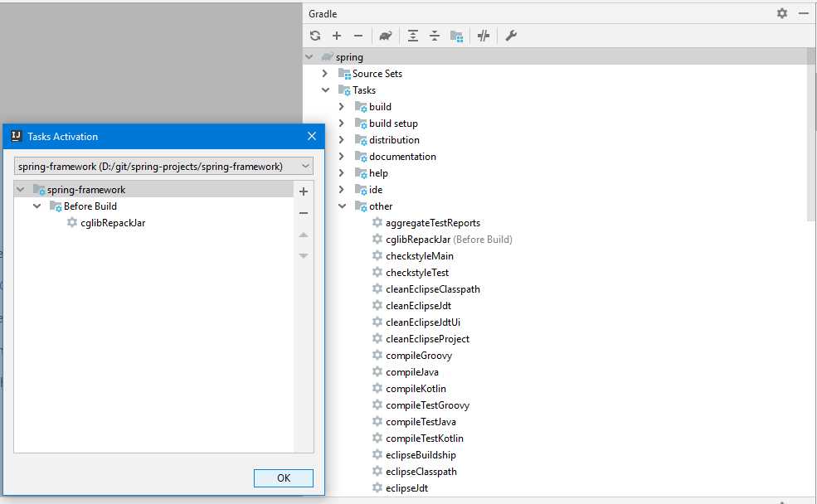Collapse the Before Build node
The height and width of the screenshot is (504, 817).
click(37, 206)
